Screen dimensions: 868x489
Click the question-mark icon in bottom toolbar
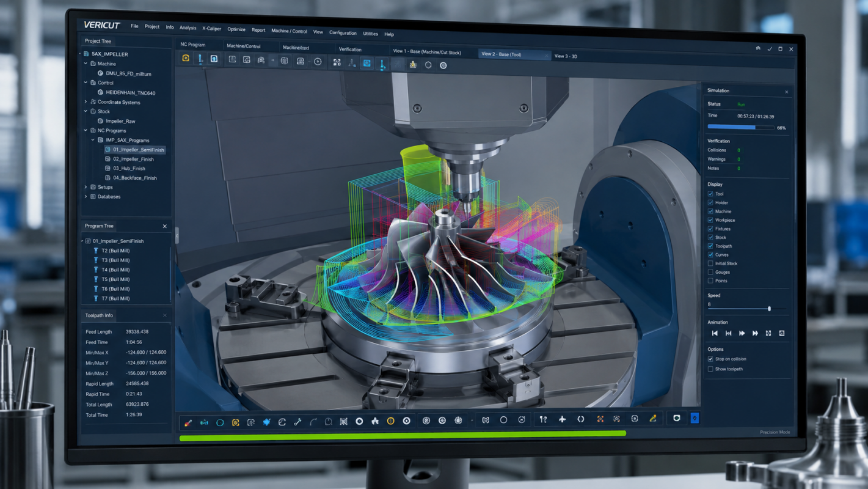[543, 419]
